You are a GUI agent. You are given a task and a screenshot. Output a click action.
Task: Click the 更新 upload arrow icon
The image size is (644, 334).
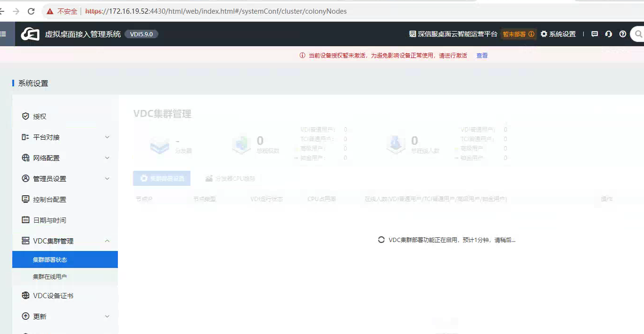coord(25,316)
